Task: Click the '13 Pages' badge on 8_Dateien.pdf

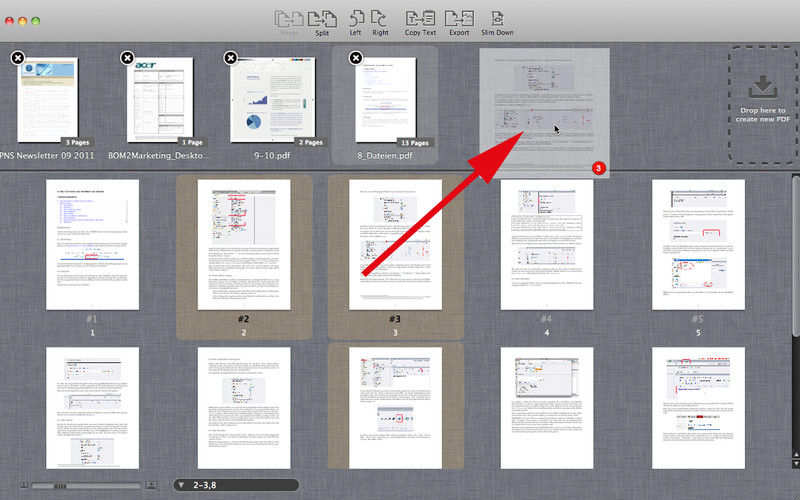Action: [415, 142]
